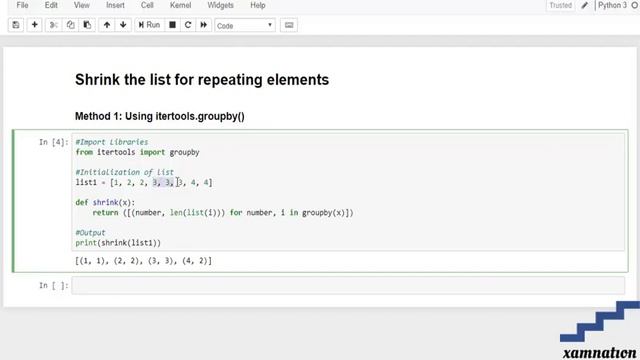Select the 'Shrink the list for repeating elements' heading
Viewport: 640px width, 360px height.
[202, 80]
